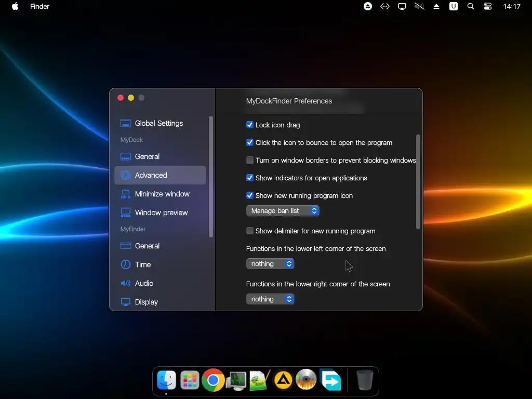Open the blue arrow app in dock
This screenshot has height=399, width=532.
330,380
